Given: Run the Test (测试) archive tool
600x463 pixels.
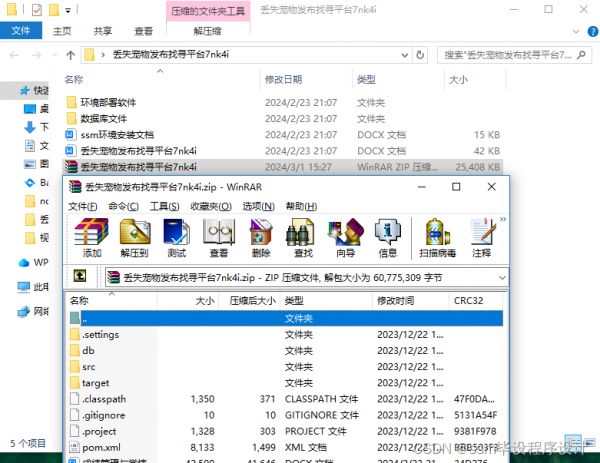Looking at the screenshot, I should pos(177,237).
